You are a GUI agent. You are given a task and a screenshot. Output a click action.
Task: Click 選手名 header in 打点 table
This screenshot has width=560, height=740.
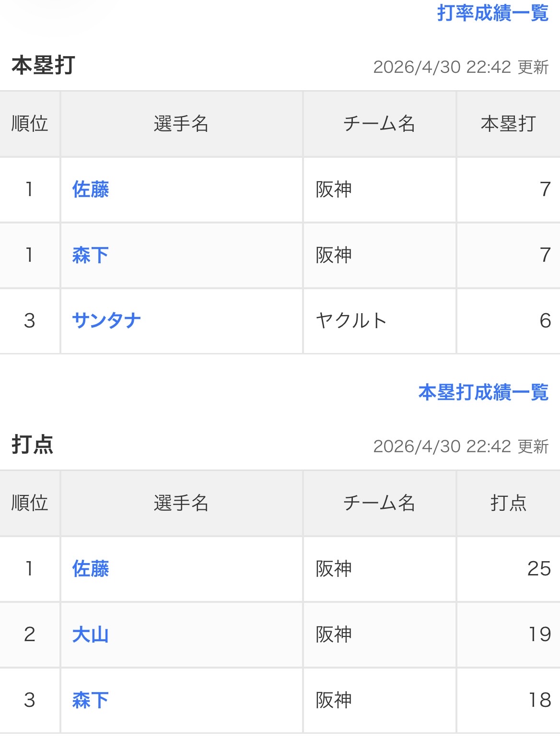coord(181,503)
